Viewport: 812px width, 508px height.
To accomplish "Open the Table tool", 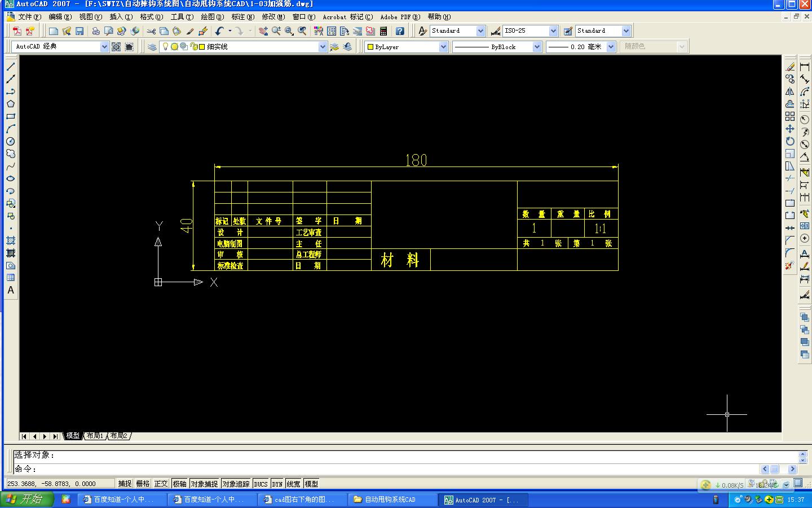I will point(11,278).
